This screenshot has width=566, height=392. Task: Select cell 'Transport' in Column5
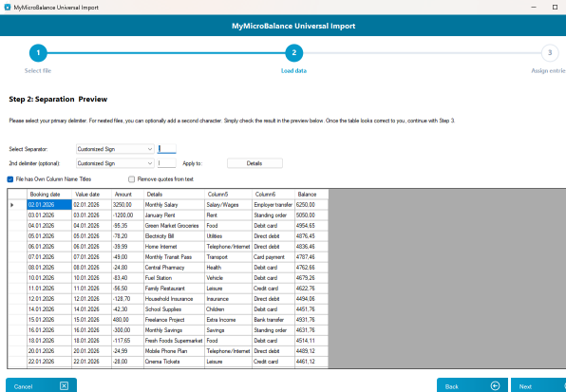coord(228,257)
